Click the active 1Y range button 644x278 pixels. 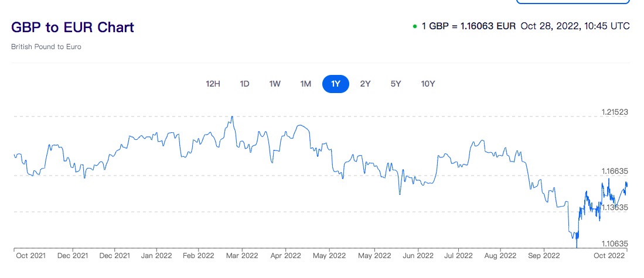[x=336, y=84]
